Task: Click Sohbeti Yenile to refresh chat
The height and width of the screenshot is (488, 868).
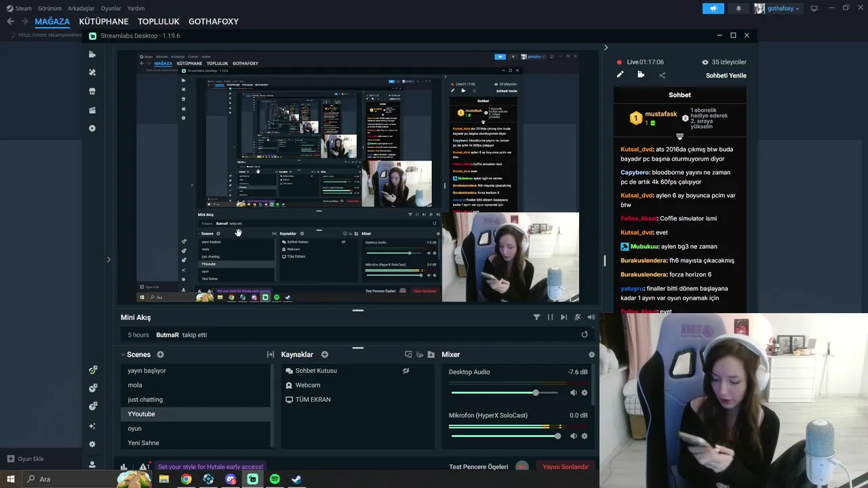Action: (726, 75)
